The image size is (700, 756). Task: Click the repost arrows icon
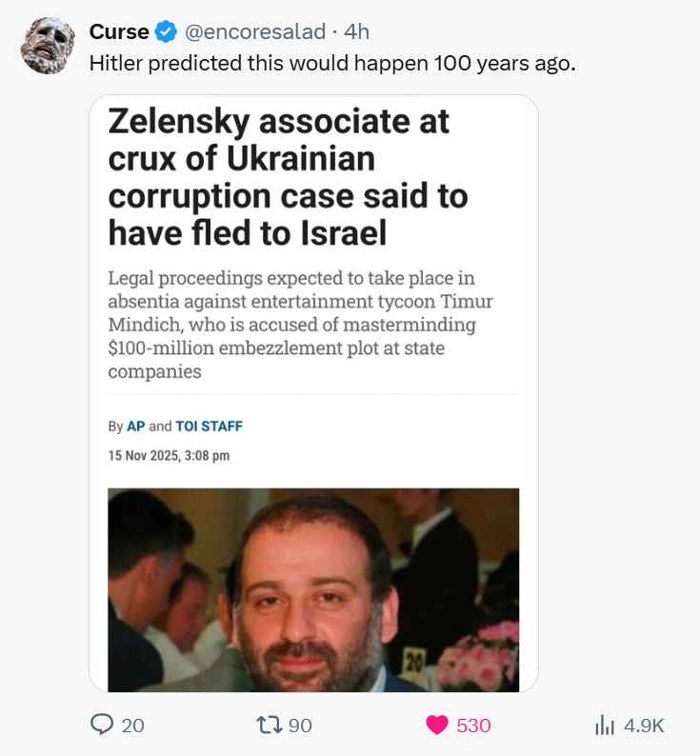[270, 726]
